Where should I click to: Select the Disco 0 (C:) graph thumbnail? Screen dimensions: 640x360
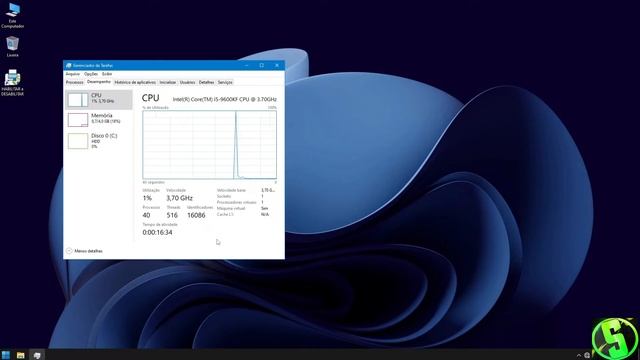78,141
